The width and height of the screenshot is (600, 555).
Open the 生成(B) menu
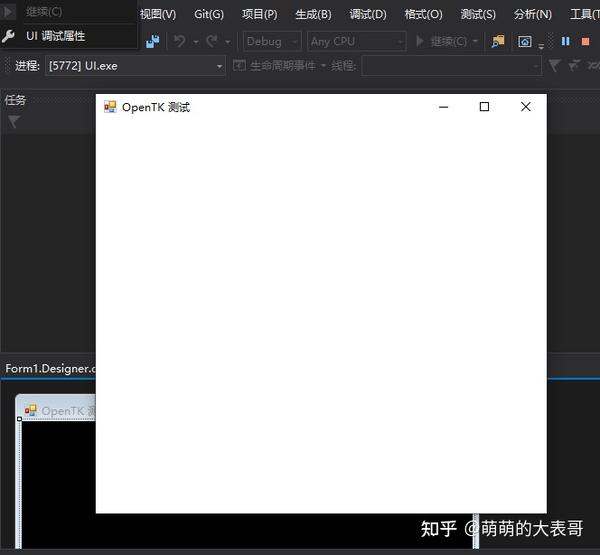tap(313, 15)
